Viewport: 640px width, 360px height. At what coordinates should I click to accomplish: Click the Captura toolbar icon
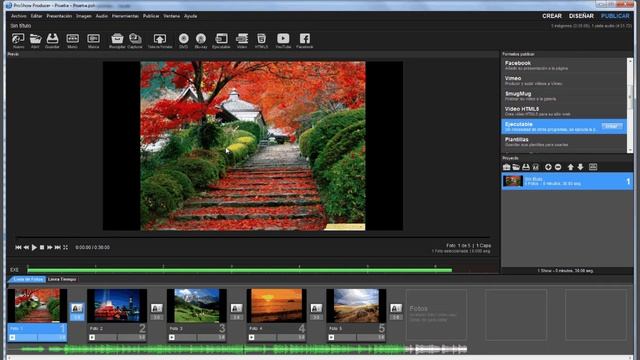pos(135,39)
